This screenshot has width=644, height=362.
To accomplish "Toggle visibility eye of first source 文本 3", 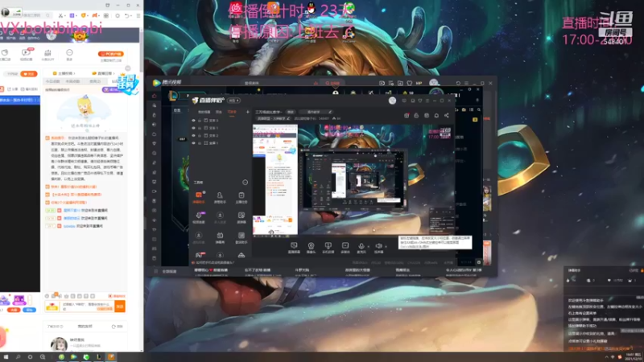I will [193, 121].
